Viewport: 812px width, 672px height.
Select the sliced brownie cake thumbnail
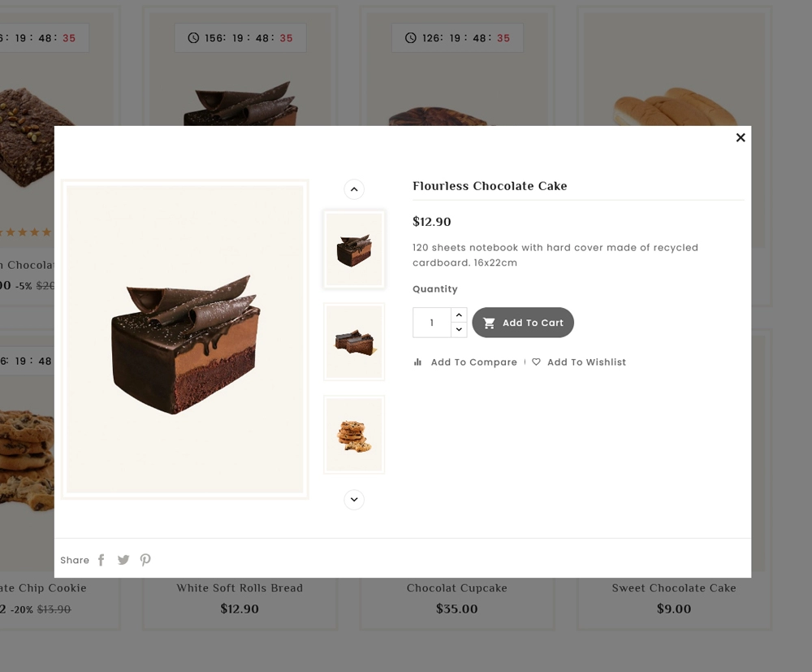pos(354,342)
